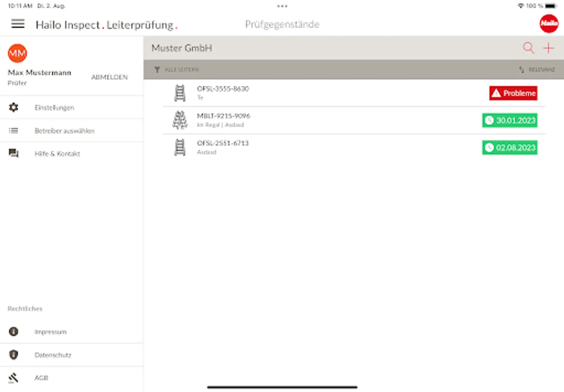Click the green 30.01.2023 date badge

(510, 120)
